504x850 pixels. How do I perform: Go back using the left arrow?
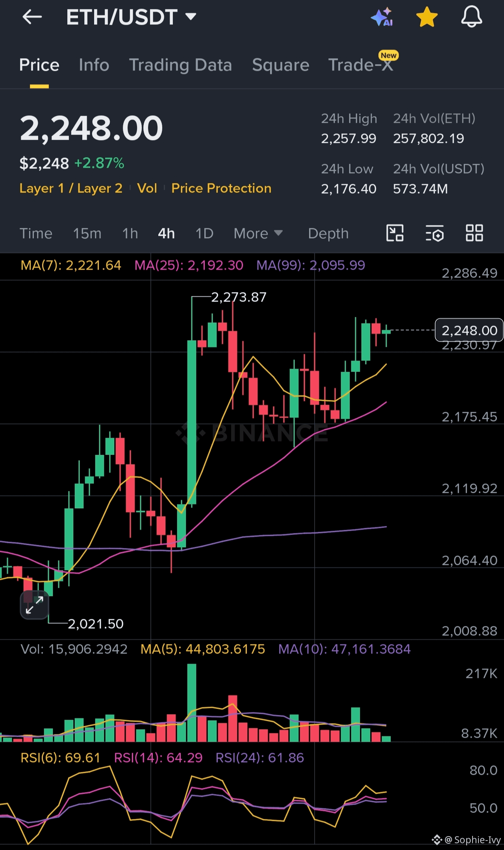(x=32, y=17)
